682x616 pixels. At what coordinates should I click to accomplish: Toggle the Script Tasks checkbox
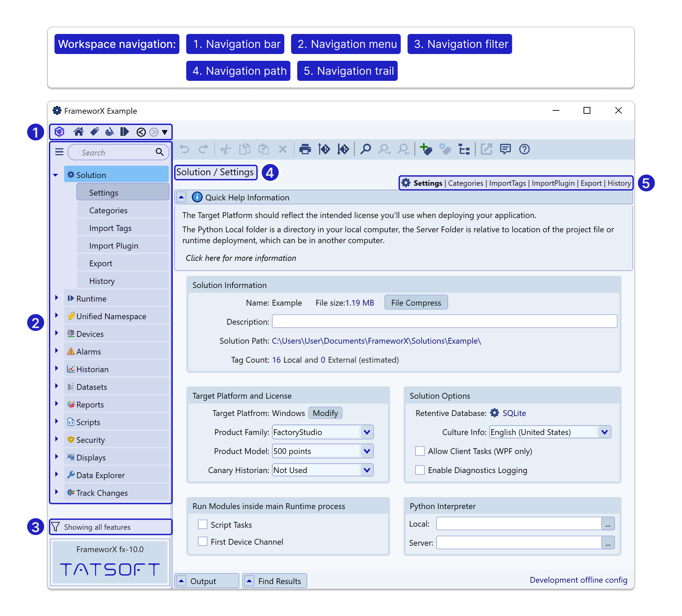203,525
